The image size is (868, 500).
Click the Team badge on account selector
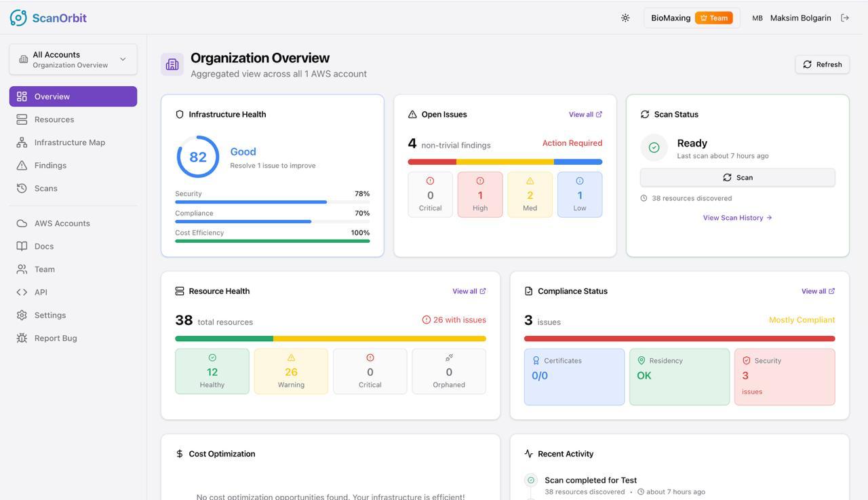(714, 18)
